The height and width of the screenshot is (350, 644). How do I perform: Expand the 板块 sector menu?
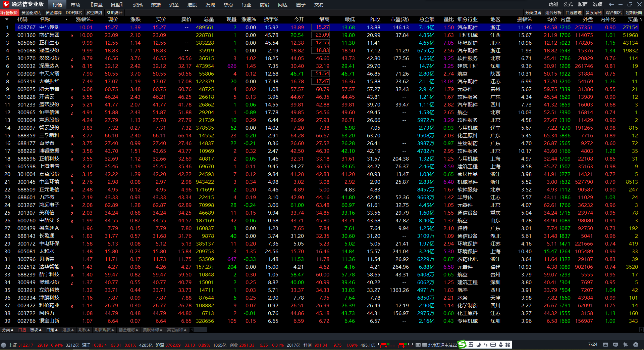pyautogui.click(x=36, y=330)
